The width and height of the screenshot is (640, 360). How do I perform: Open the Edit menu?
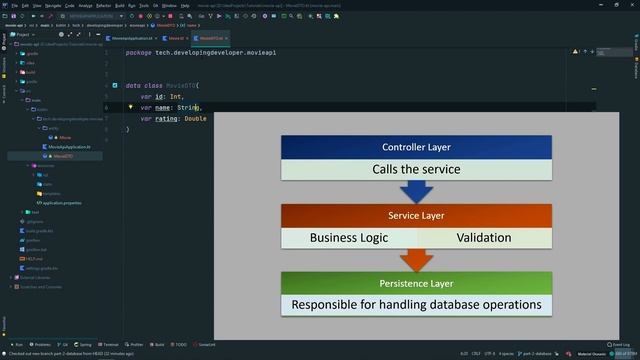point(25,6)
